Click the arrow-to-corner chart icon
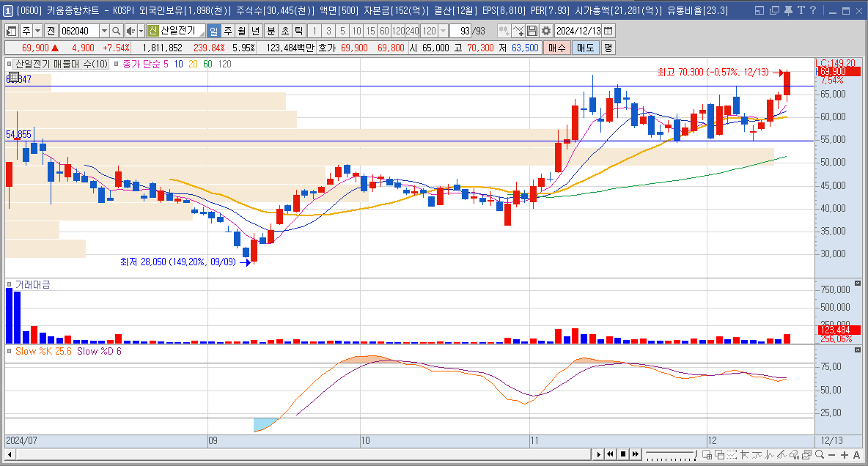 tap(745, 455)
